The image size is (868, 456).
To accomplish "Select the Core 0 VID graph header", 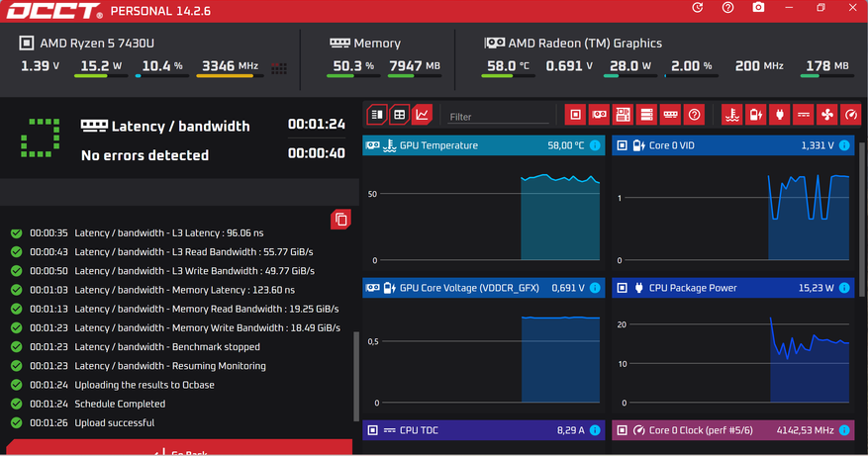I will tap(733, 145).
